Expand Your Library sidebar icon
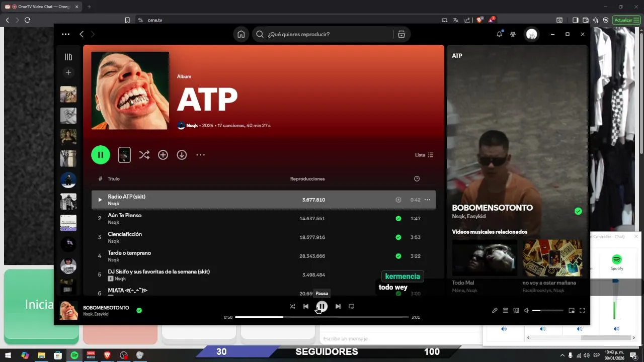 (x=68, y=57)
